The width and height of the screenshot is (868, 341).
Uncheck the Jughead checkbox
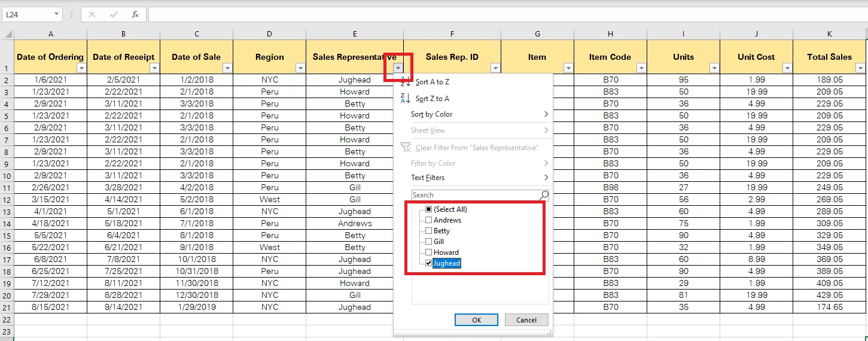(x=428, y=263)
